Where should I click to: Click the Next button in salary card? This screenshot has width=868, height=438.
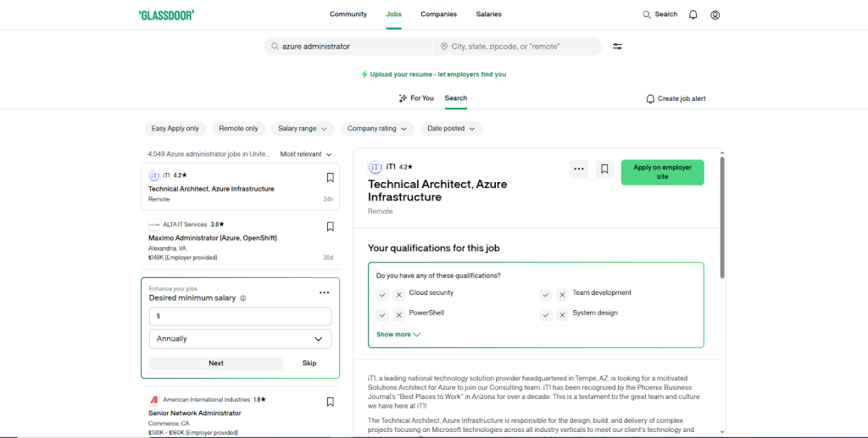[x=216, y=363]
